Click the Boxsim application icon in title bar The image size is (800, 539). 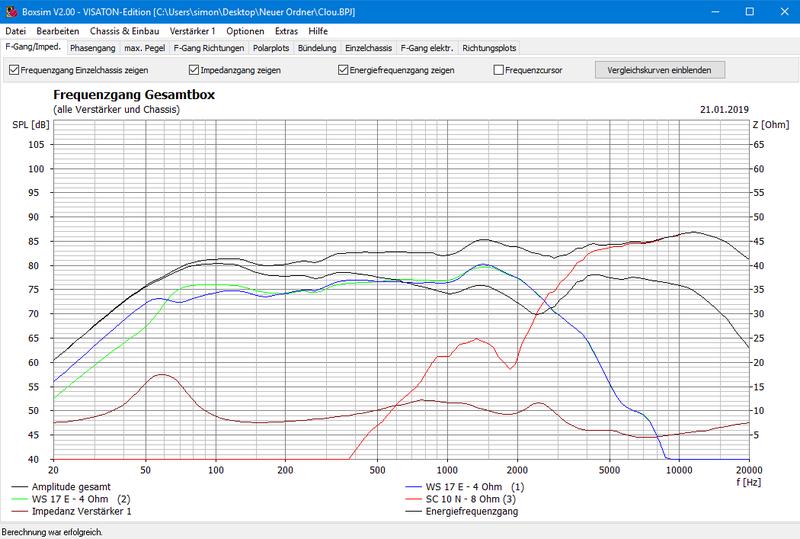point(9,9)
